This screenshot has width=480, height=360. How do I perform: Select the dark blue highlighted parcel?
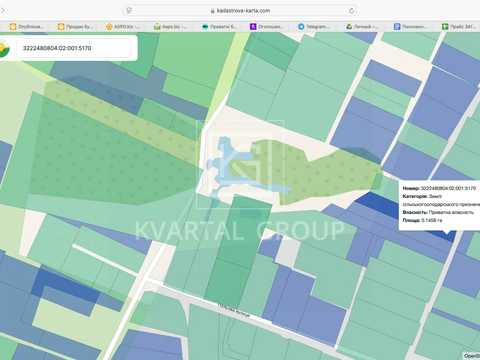click(377, 203)
